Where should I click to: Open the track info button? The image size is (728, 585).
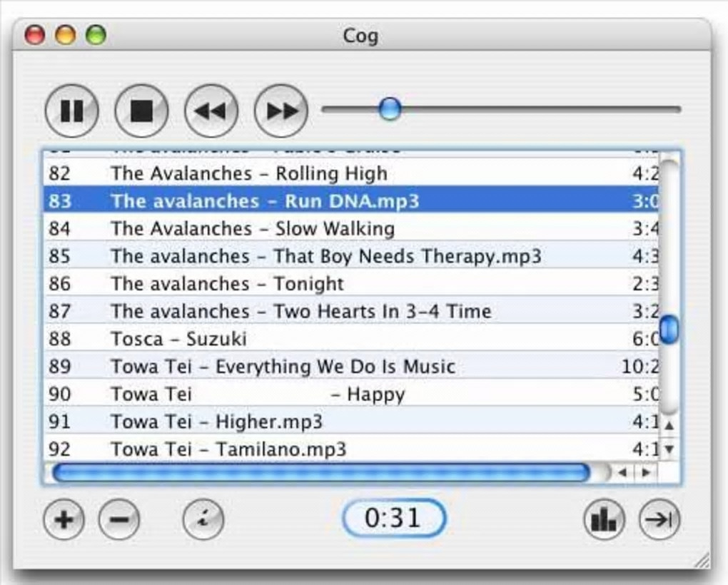[x=203, y=519]
